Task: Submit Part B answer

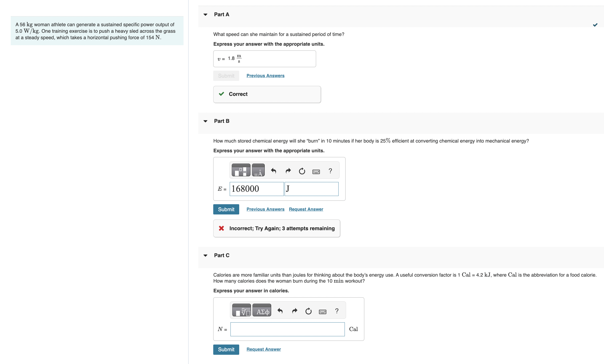Action: pos(226,209)
